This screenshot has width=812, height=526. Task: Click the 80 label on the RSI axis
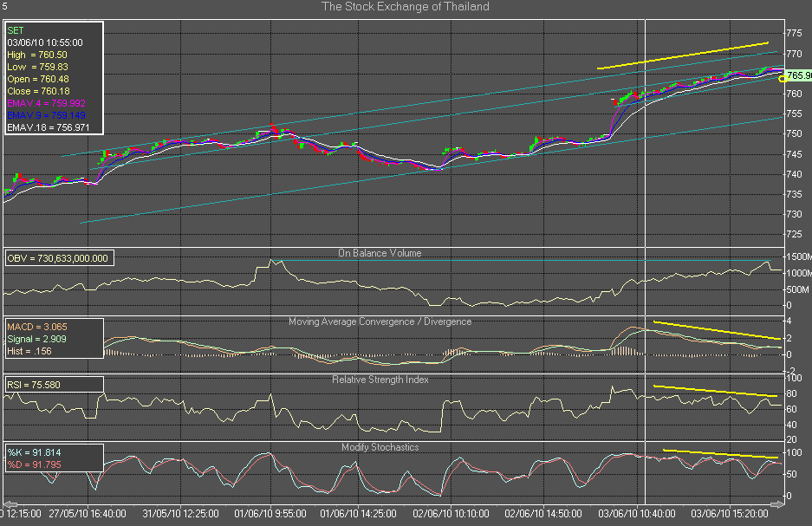coord(791,394)
